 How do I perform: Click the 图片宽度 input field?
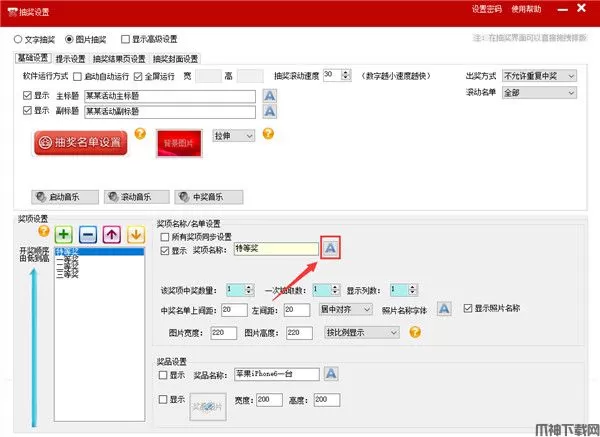[202, 333]
